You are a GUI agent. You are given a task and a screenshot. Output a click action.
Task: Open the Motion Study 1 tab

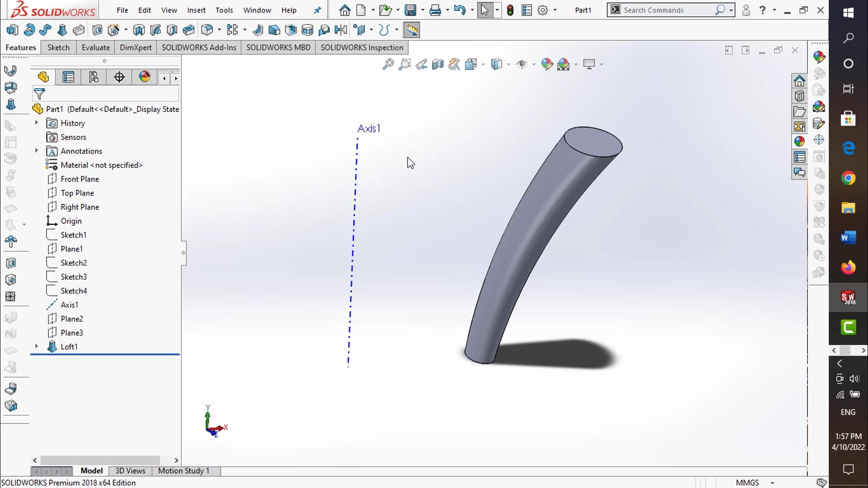(x=184, y=471)
